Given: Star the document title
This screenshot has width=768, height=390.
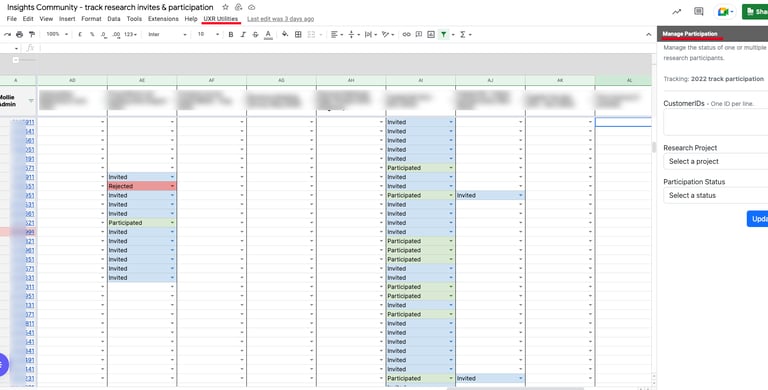Looking at the screenshot, I should pos(225,7).
